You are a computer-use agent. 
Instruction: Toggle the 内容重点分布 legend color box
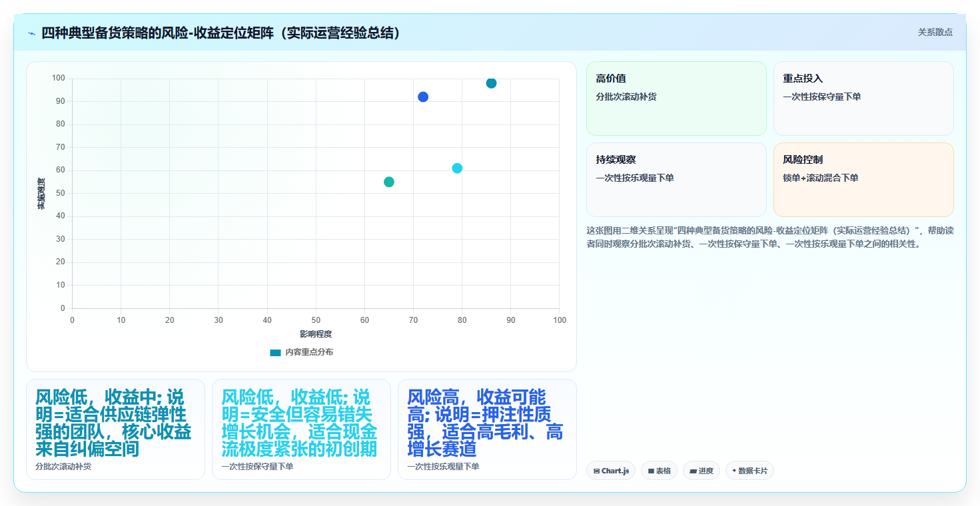click(x=275, y=352)
